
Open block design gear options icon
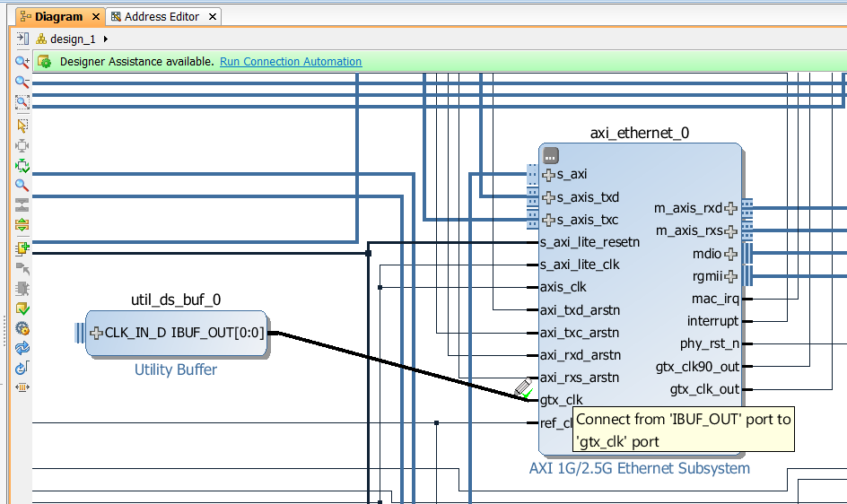point(22,328)
